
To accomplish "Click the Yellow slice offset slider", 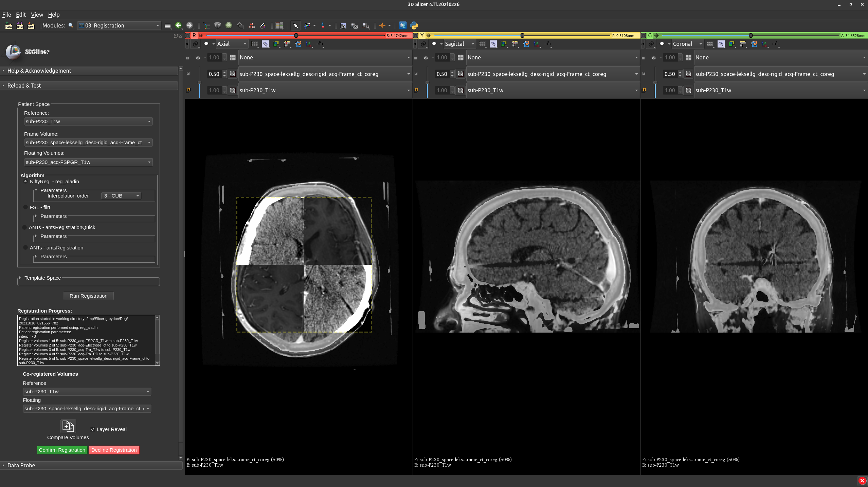I will click(522, 35).
